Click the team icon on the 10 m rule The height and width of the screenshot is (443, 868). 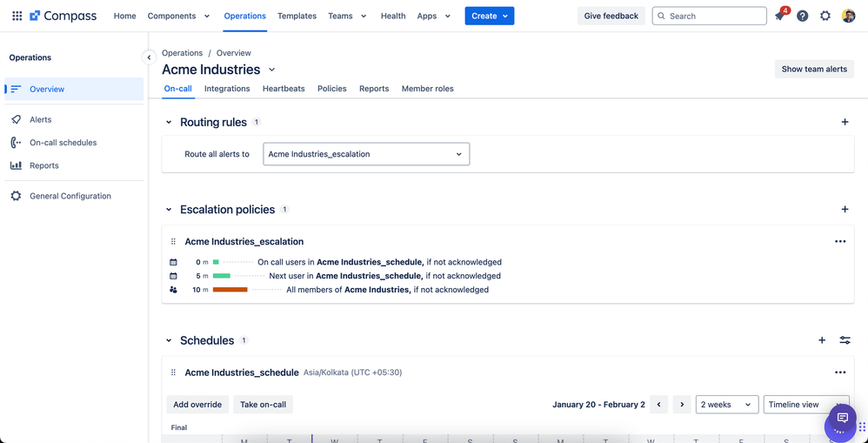pos(173,290)
